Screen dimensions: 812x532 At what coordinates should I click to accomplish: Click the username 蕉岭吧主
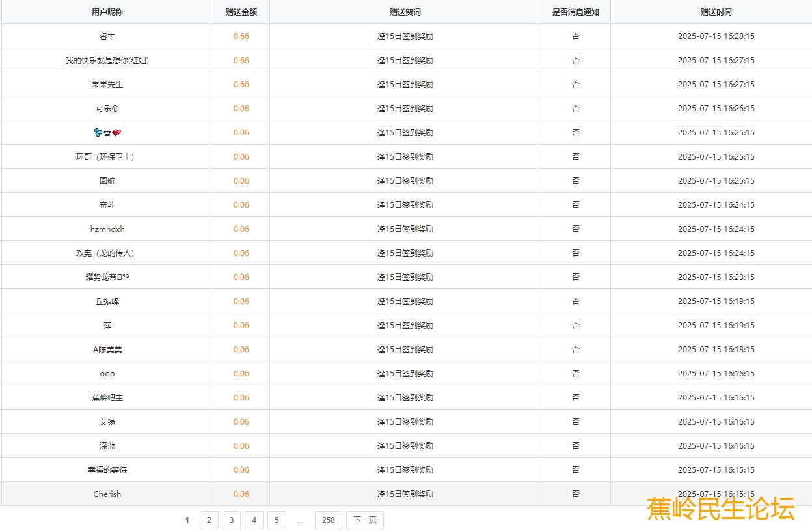pos(107,398)
